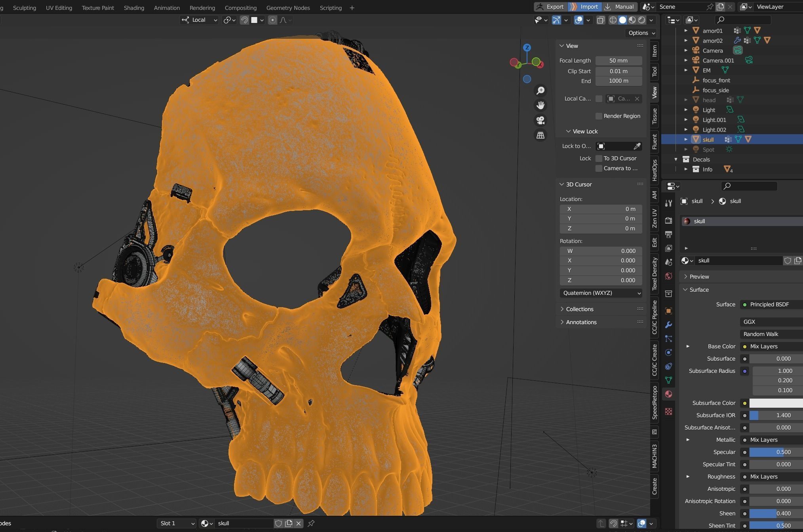Click GGX distribution selector

(x=771, y=322)
